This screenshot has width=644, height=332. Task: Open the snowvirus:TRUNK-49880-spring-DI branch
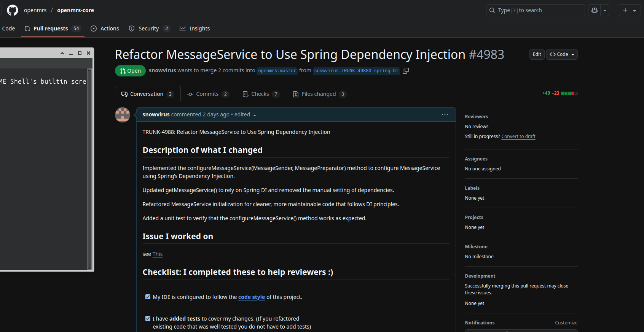point(356,71)
